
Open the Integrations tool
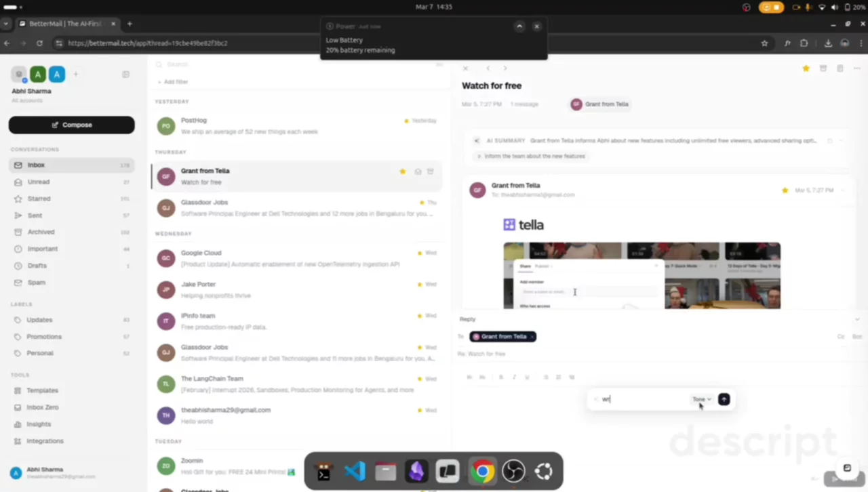[71, 441]
